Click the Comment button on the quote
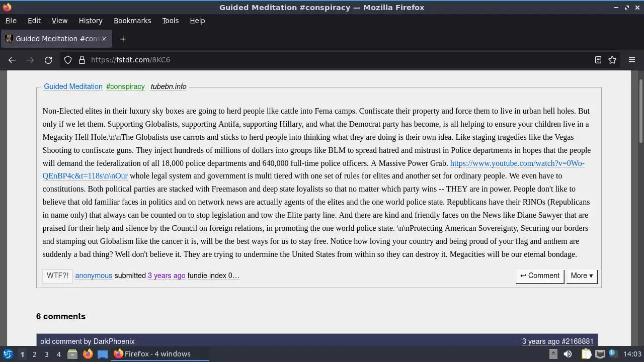 click(x=540, y=276)
